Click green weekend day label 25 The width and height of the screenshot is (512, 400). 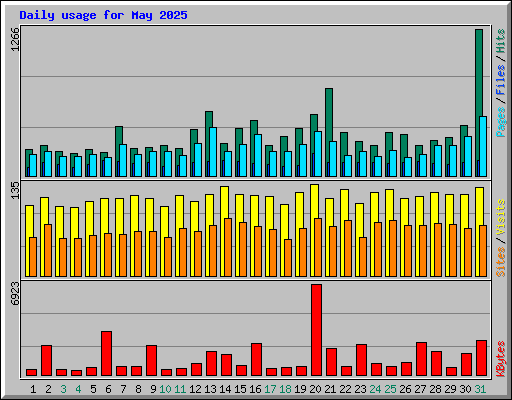390,389
